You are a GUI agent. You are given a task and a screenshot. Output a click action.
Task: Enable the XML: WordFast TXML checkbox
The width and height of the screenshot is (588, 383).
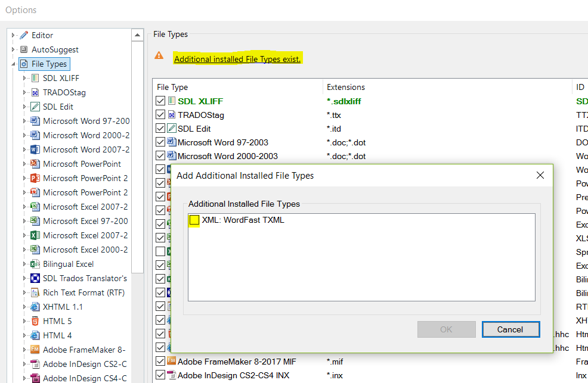(x=194, y=220)
